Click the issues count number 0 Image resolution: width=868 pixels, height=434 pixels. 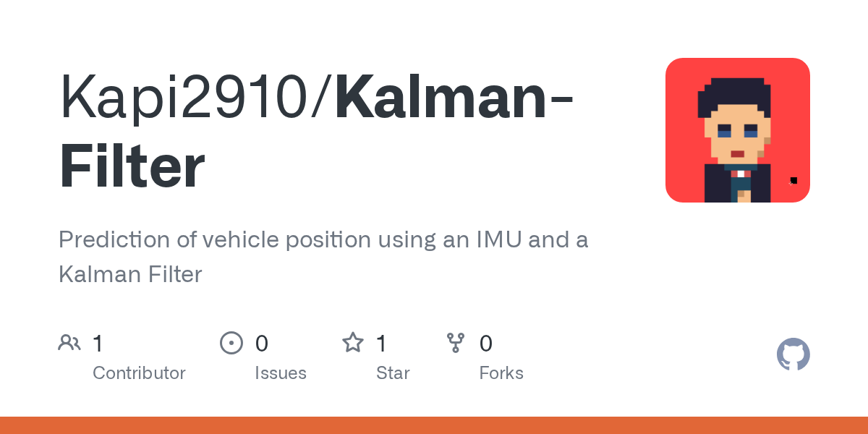pyautogui.click(x=262, y=343)
